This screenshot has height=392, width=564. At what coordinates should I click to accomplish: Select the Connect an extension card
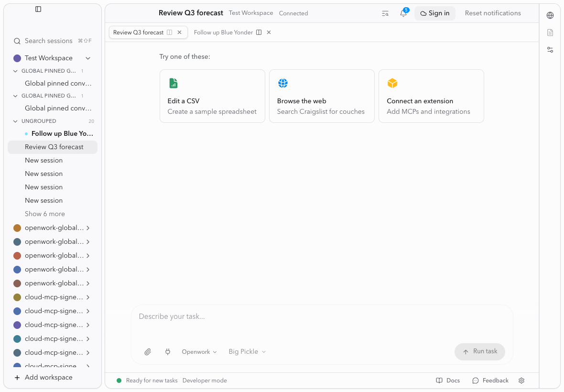point(431,96)
